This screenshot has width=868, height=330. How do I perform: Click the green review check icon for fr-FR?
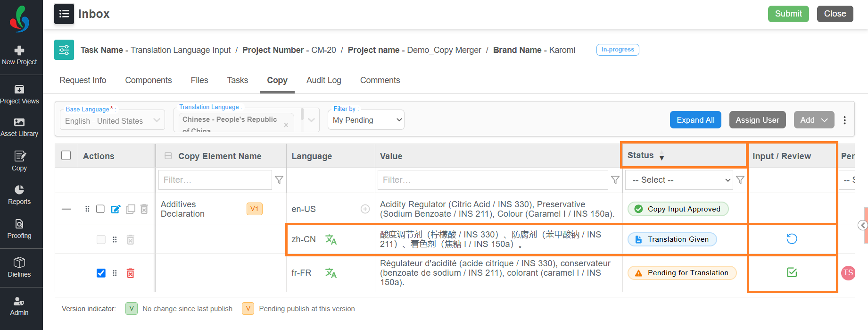pyautogui.click(x=792, y=272)
